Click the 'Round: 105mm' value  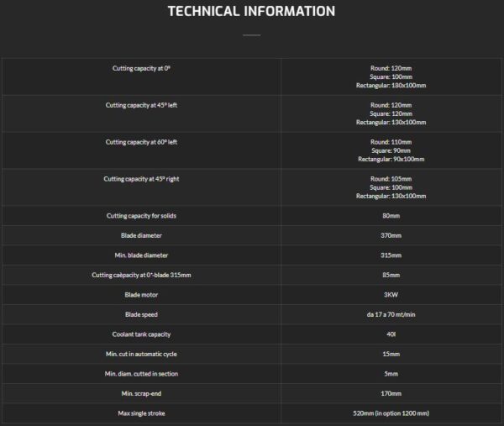click(391, 179)
